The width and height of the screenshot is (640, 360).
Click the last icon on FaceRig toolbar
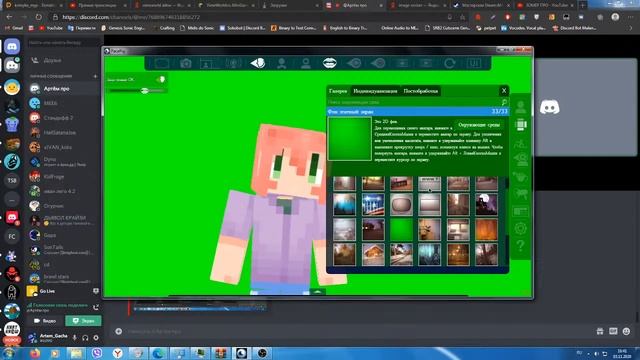tap(474, 63)
